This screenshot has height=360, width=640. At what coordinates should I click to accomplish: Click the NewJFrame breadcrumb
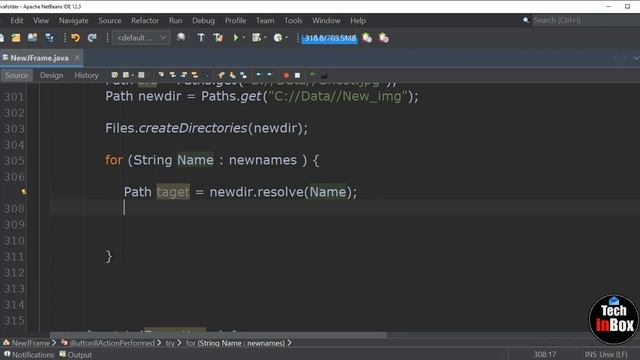click(27, 343)
